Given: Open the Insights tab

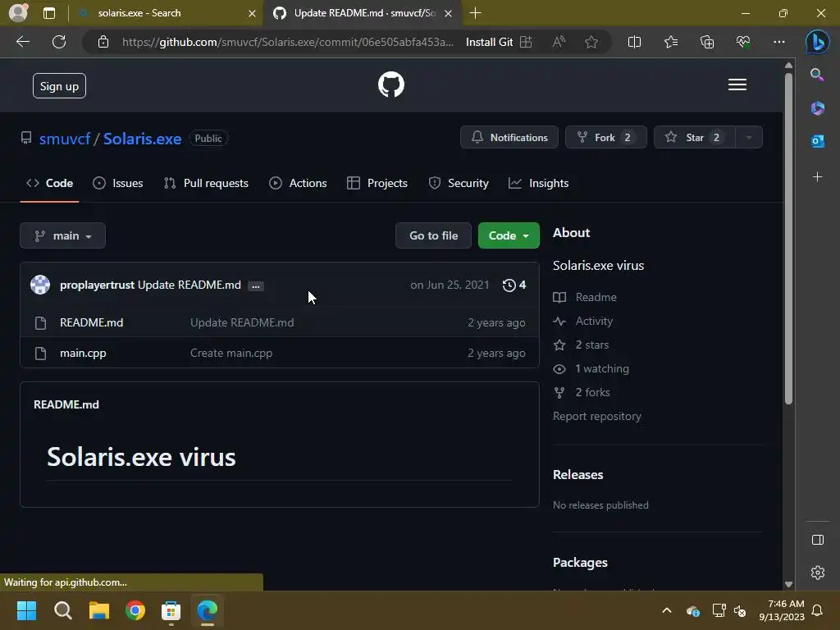Looking at the screenshot, I should click(x=538, y=183).
